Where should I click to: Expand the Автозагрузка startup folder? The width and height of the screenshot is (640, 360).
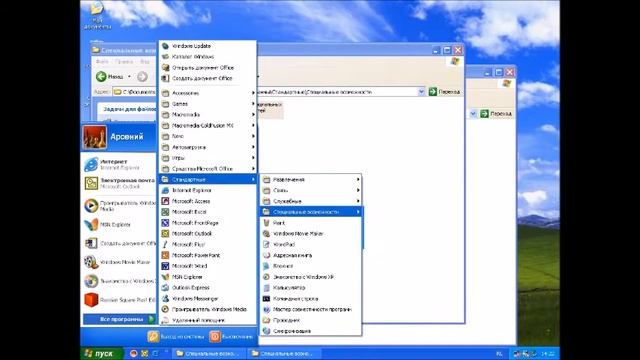tap(207, 147)
